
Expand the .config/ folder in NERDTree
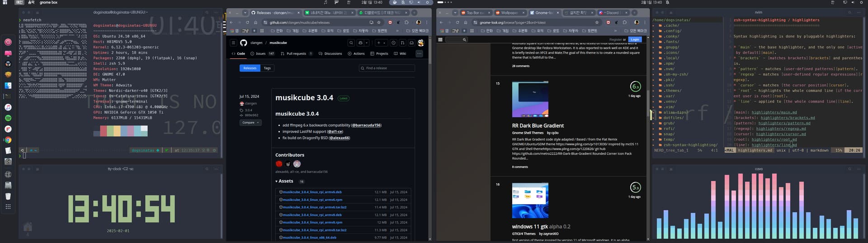coord(671,31)
